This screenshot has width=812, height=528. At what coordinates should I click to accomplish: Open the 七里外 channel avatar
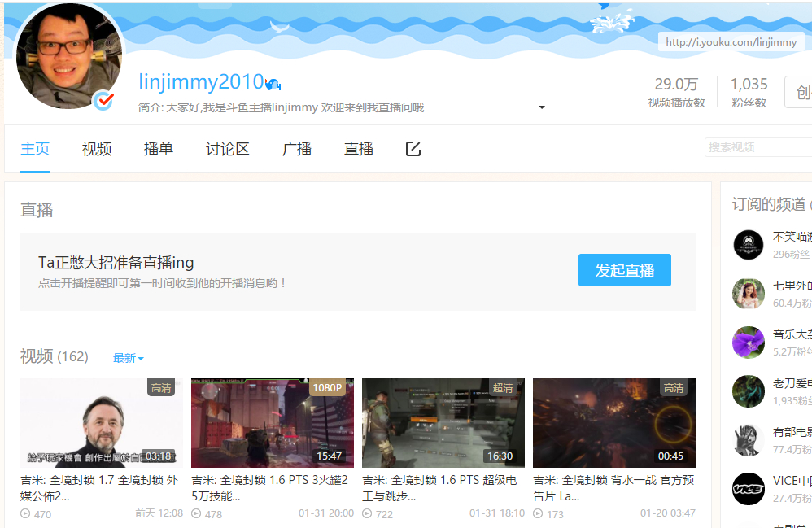[749, 294]
